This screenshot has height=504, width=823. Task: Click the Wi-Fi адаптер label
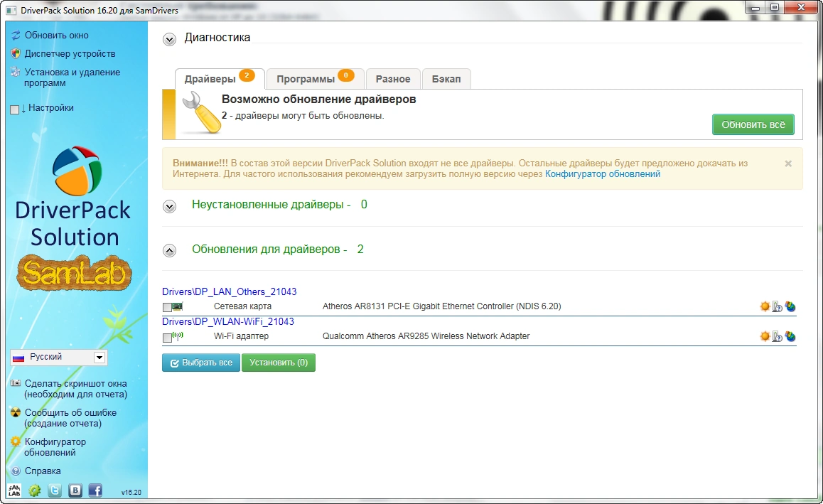[x=241, y=336]
